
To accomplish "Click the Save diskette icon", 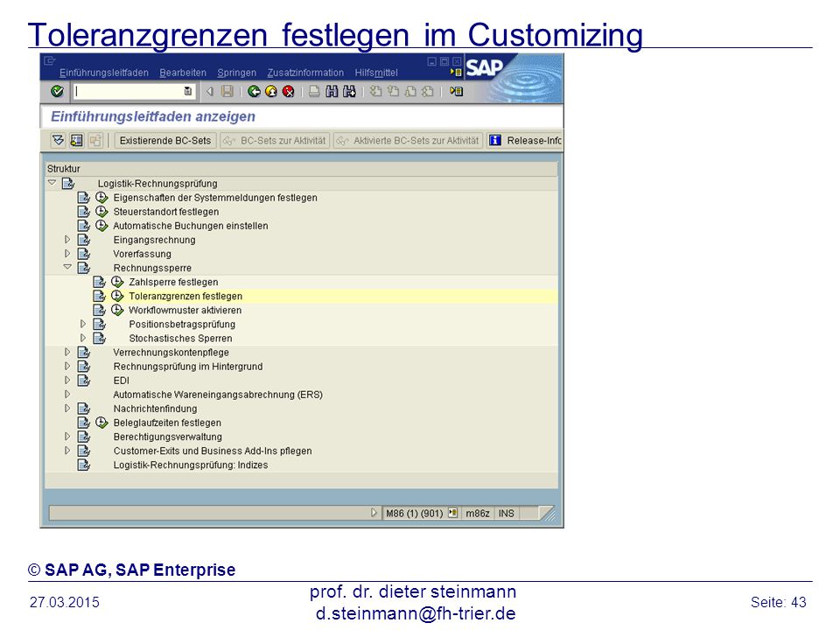I will (x=227, y=92).
